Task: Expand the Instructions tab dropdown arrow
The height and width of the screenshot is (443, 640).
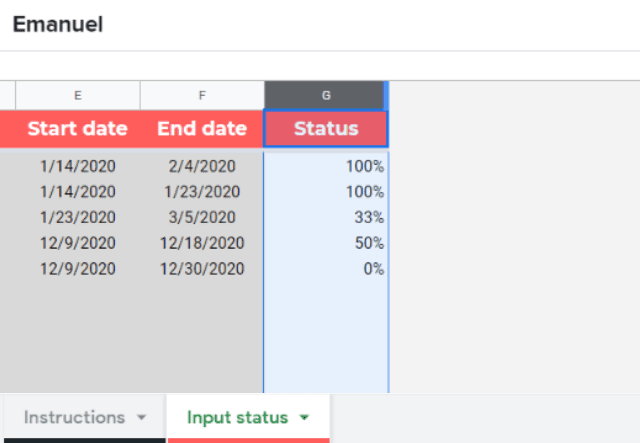Action: point(141,417)
